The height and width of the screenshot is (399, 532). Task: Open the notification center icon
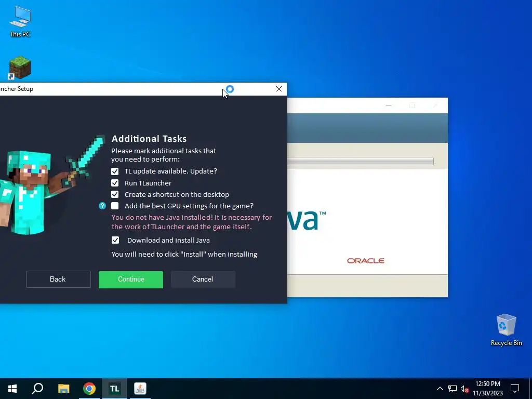(515, 389)
